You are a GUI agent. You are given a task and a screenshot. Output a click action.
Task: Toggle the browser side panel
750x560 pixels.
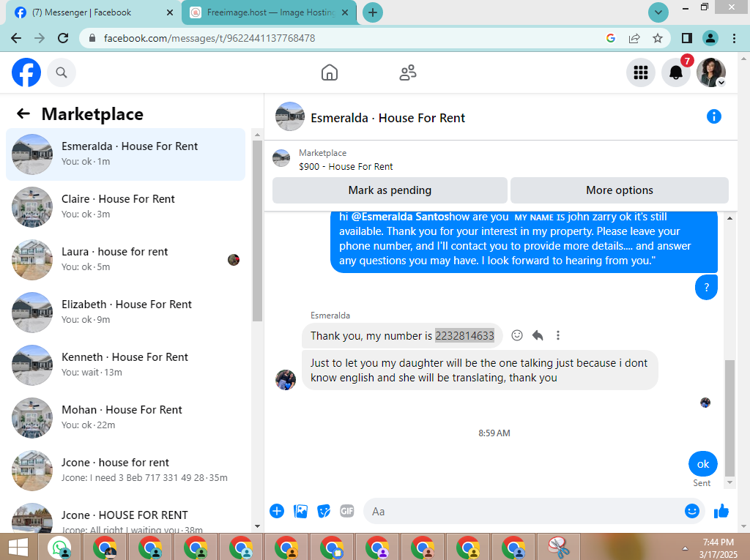point(687,38)
